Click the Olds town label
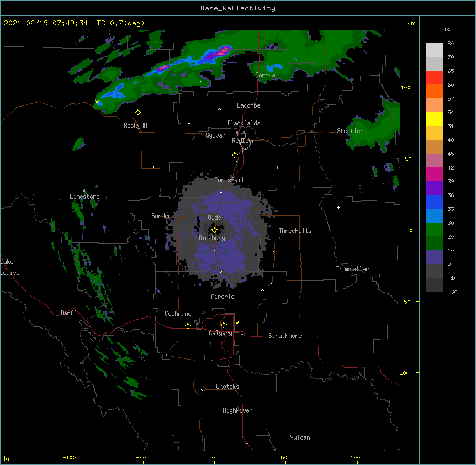Image resolution: width=476 pixels, height=465 pixels. [x=214, y=218]
